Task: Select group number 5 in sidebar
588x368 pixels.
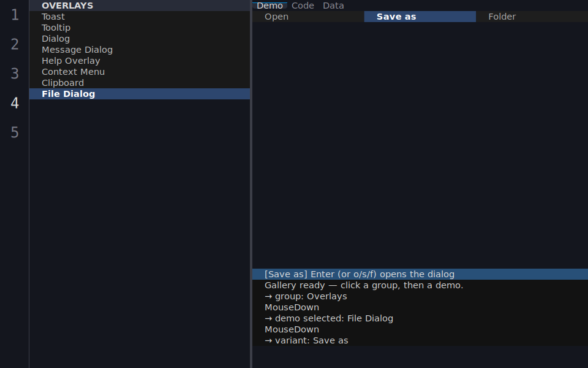Action: (x=15, y=132)
